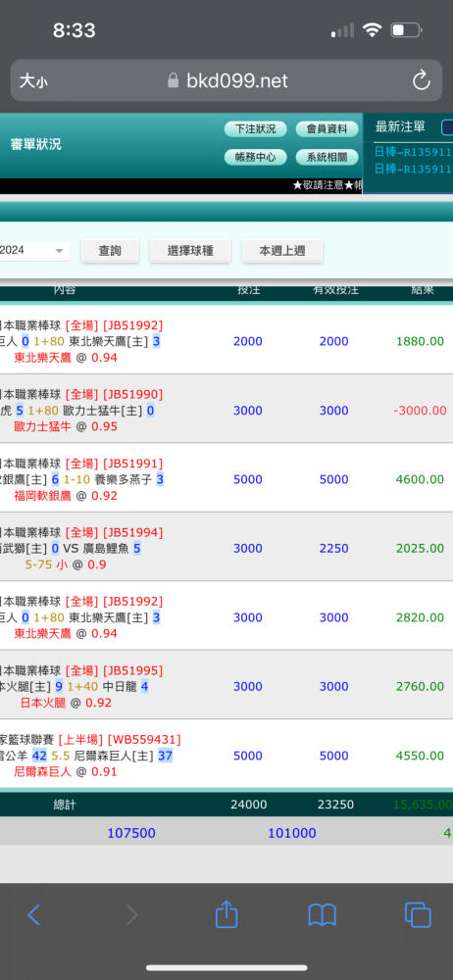The height and width of the screenshot is (980, 453).
Task: Open the 系統相關 menu
Action: coord(327,158)
